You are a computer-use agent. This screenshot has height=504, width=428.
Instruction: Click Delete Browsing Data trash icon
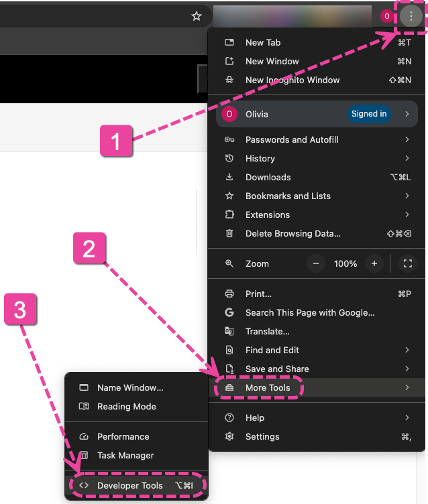[229, 233]
